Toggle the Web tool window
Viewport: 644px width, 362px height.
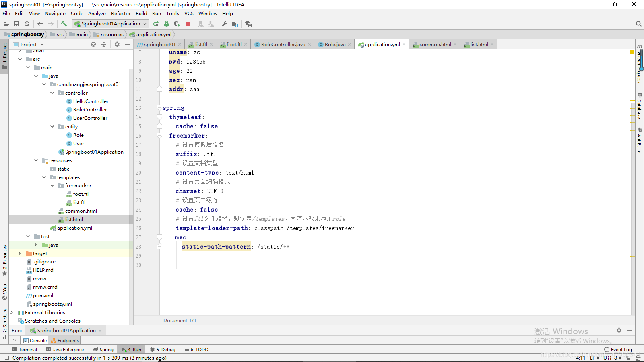pos(5,292)
